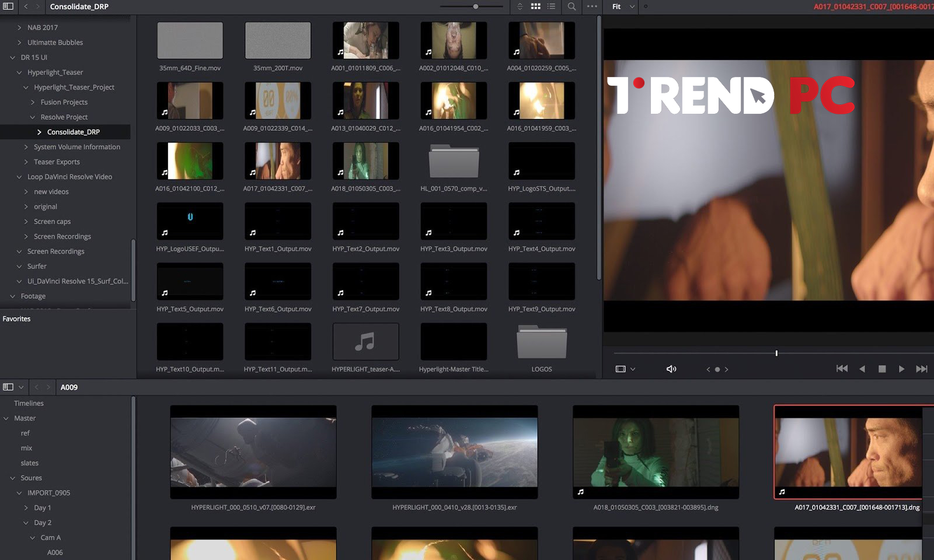Jump to previous clip arrow in viewer
The image size is (934, 560).
pyautogui.click(x=709, y=369)
